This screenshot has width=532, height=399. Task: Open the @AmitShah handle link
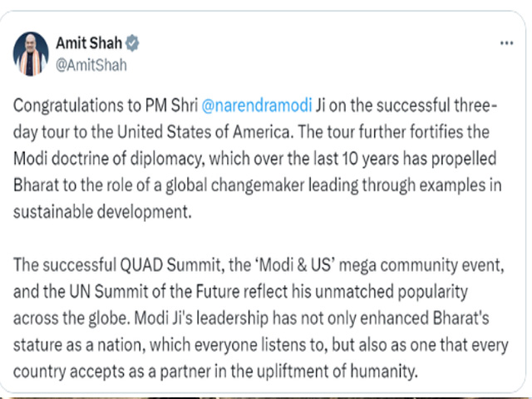[91, 65]
